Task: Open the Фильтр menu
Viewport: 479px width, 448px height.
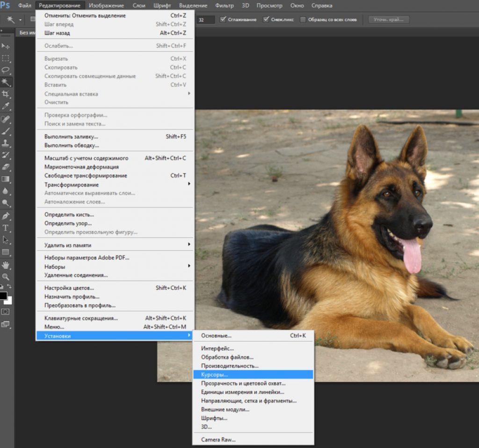Action: point(224,6)
